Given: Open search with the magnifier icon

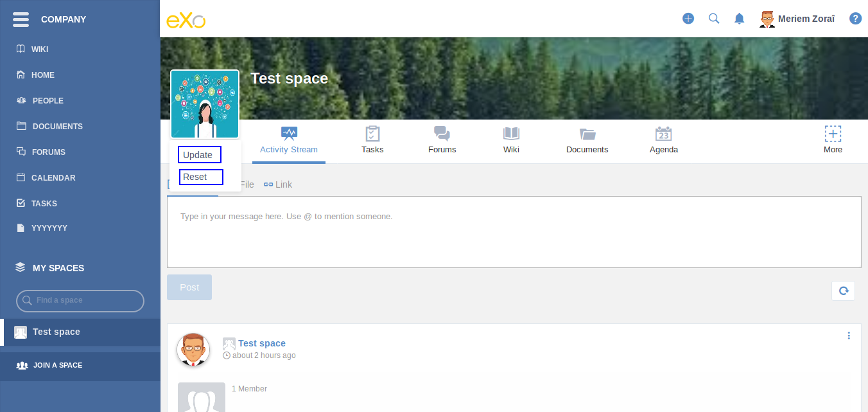Looking at the screenshot, I should [714, 19].
